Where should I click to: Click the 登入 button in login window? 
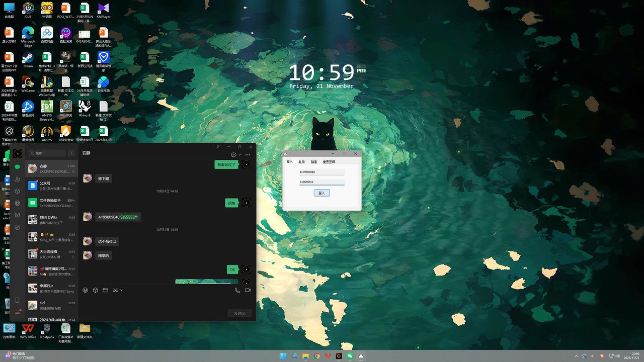tap(322, 193)
